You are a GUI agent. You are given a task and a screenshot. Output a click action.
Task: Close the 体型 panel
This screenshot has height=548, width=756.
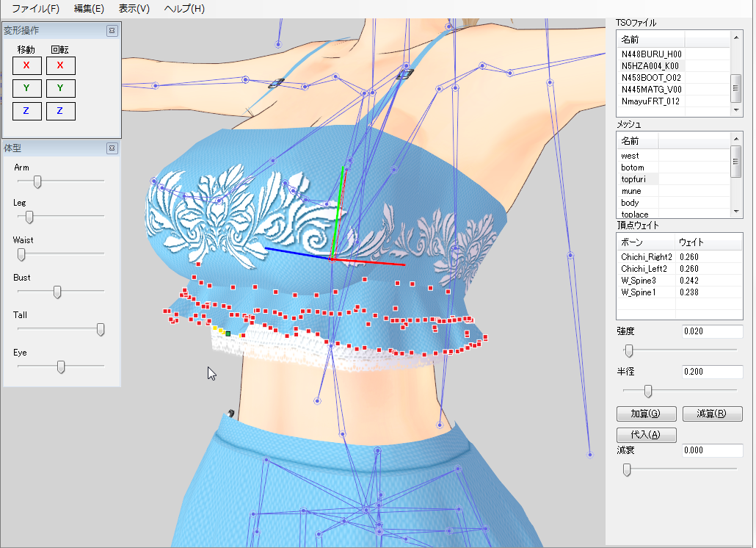click(112, 148)
